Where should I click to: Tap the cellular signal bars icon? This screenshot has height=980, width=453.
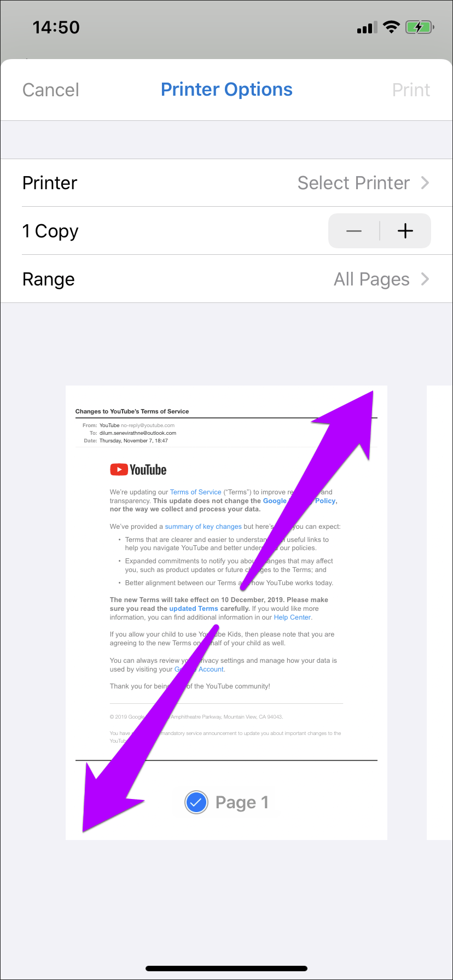[x=366, y=28]
